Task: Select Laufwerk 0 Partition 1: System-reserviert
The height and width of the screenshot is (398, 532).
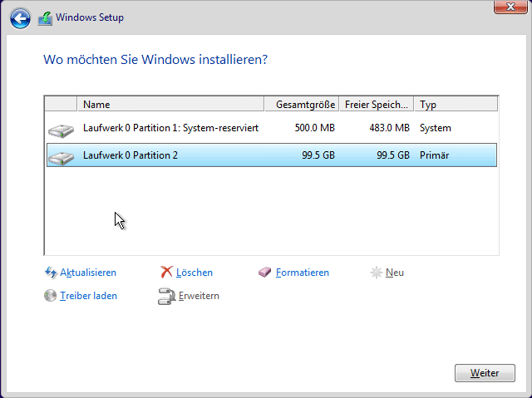Action: click(170, 128)
